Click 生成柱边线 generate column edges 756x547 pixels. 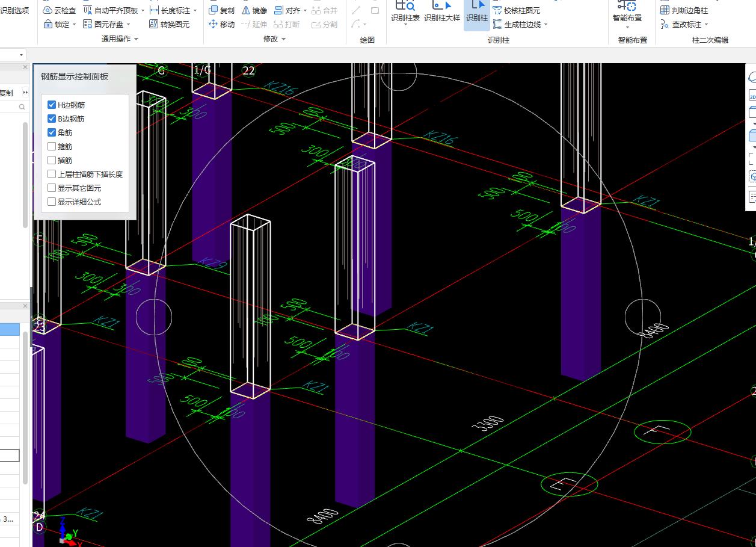click(517, 24)
